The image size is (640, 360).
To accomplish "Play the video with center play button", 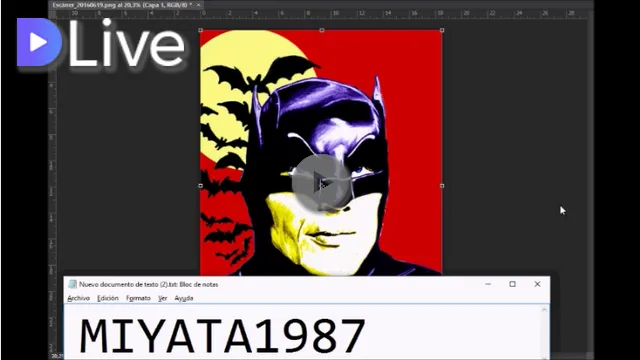I will click(322, 183).
